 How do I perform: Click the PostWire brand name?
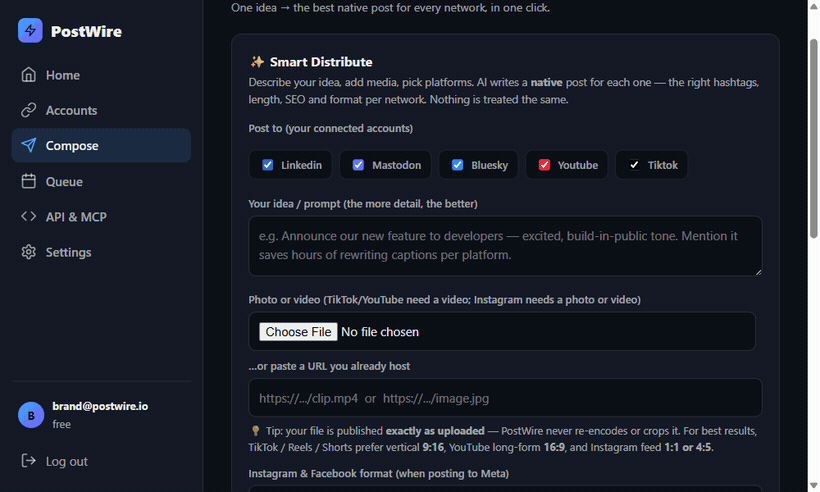point(86,31)
